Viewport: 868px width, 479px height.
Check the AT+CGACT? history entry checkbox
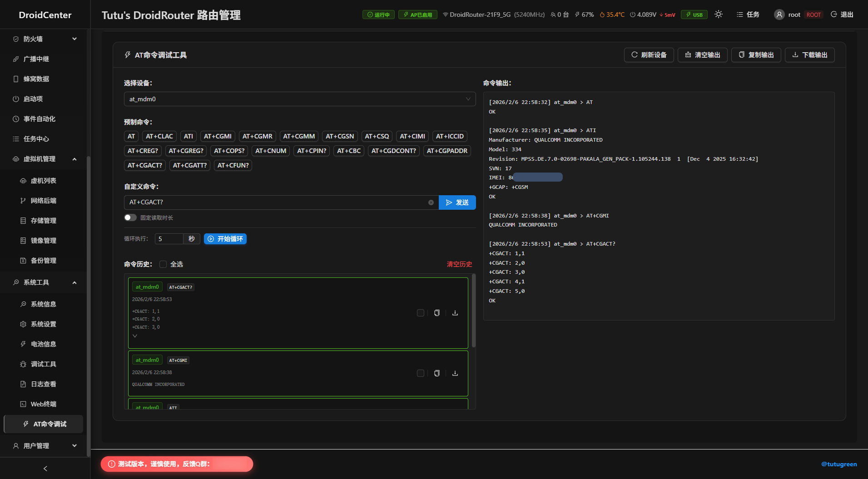(420, 313)
